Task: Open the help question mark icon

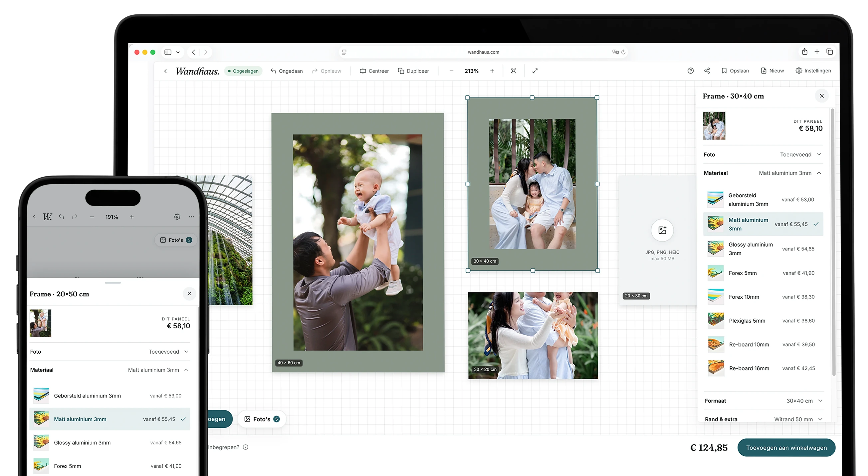Action: tap(691, 71)
